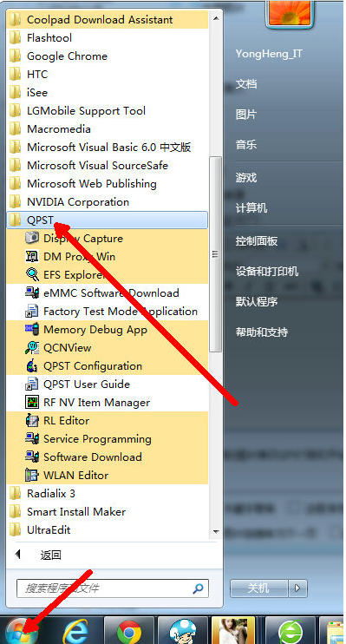Open the photo thumbnail taskbar app
The height and width of the screenshot is (644, 346).
233,630
